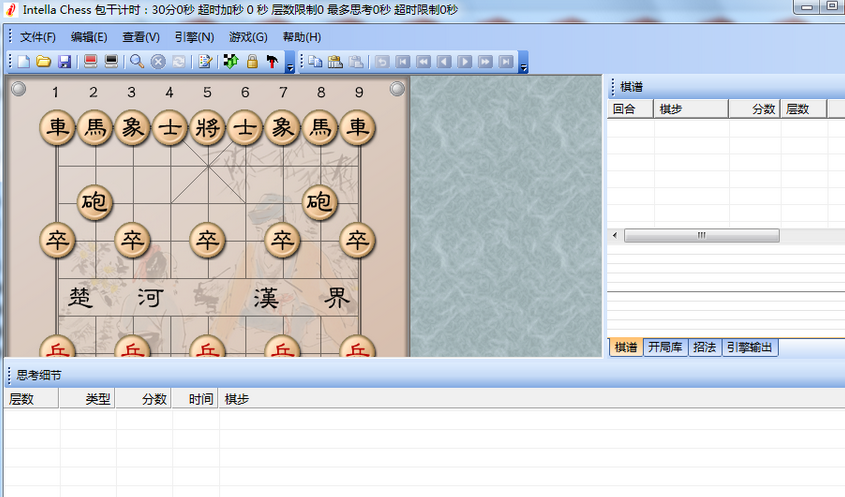This screenshot has height=497, width=845.
Task: Click the 分数 column header in 棋谱 panel
Action: click(x=764, y=109)
